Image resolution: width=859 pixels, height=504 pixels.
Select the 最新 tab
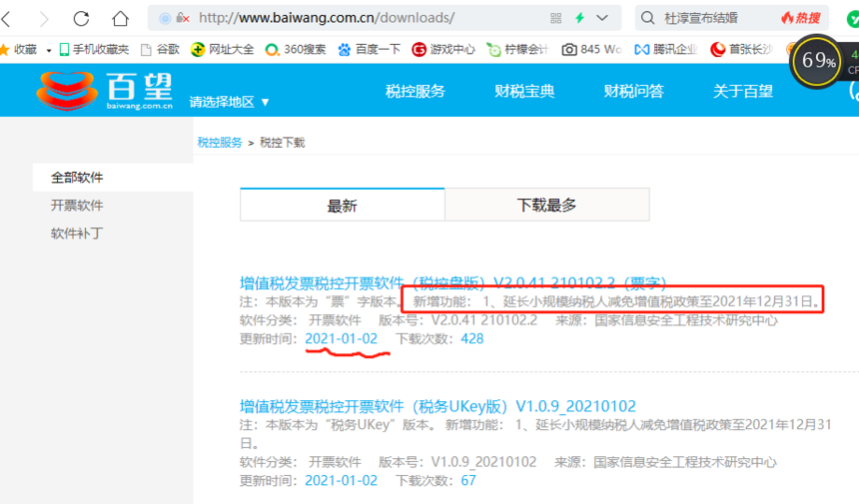pyautogui.click(x=342, y=206)
